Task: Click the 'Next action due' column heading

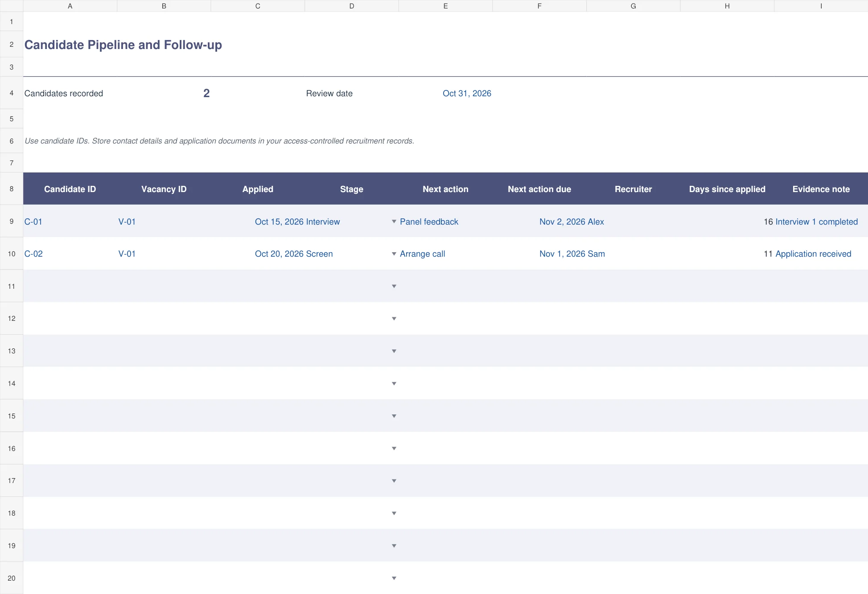Action: tap(539, 189)
